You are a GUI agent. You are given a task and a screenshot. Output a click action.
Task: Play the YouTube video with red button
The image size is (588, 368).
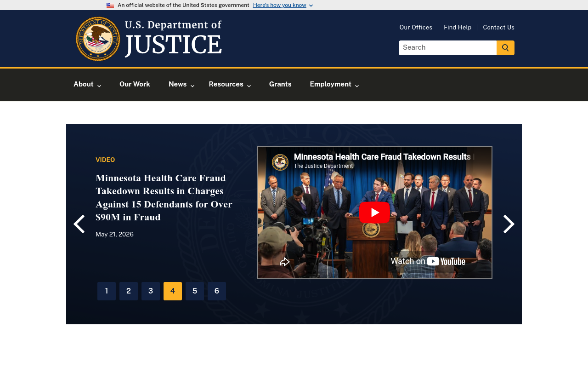[x=374, y=213]
